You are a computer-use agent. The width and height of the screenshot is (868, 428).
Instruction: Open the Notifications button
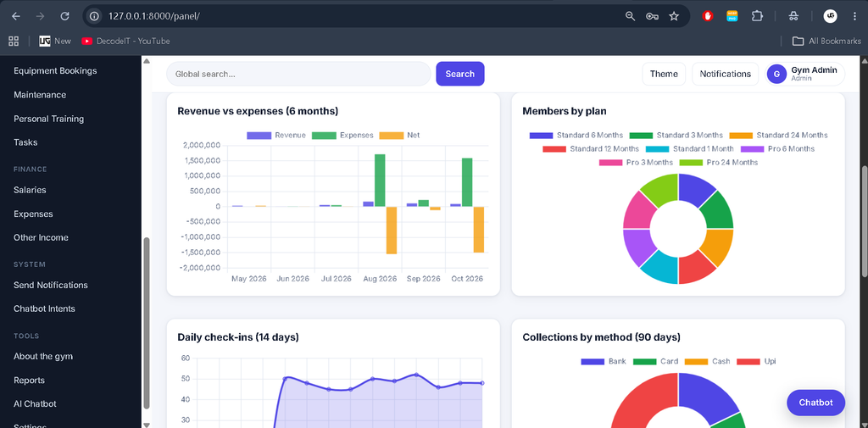726,74
